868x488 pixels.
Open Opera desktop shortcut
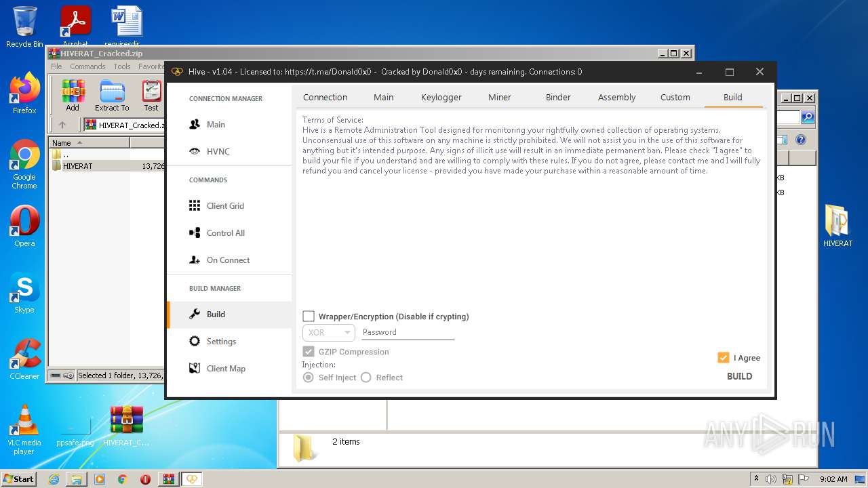coord(24,227)
